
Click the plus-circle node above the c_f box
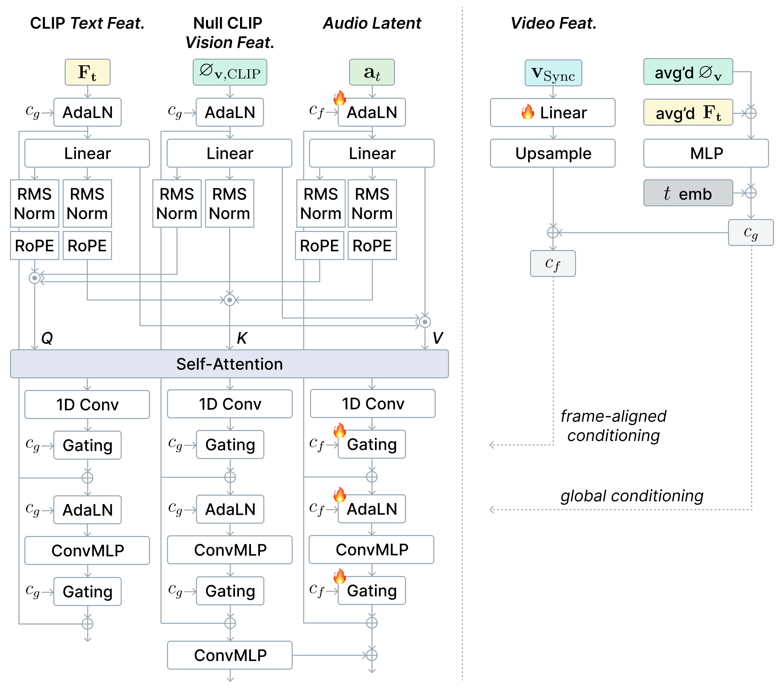[553, 232]
